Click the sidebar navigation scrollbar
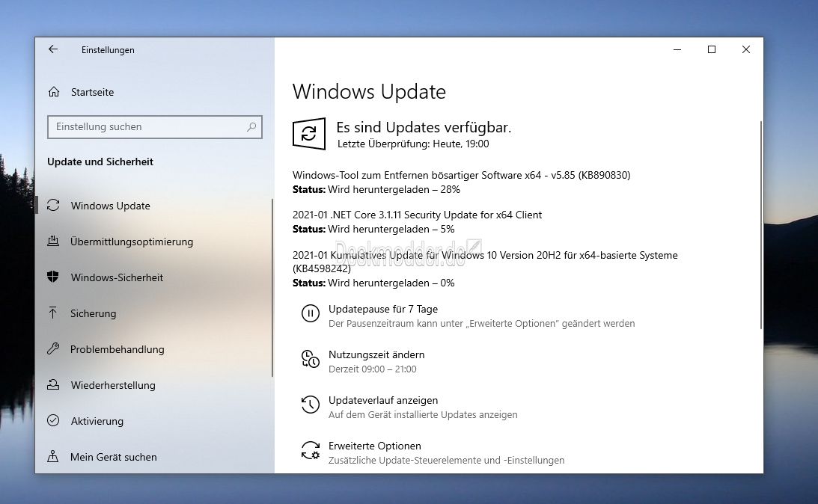The image size is (818, 504). pyautogui.click(x=272, y=287)
